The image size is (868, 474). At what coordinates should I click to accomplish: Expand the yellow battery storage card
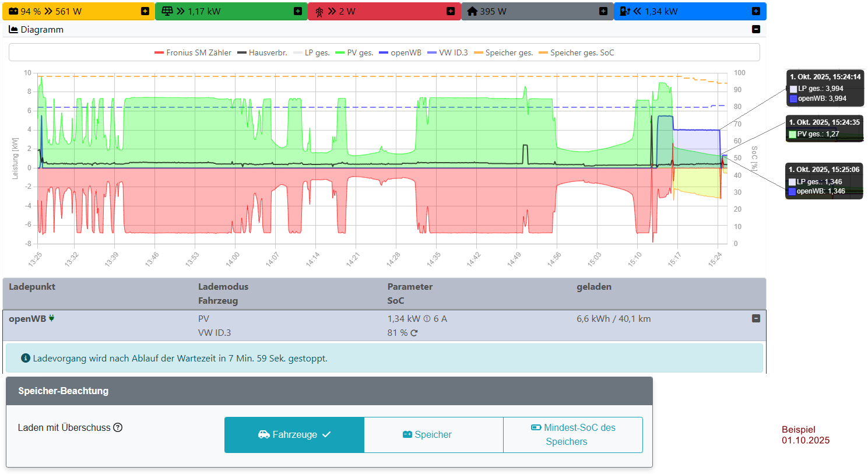[x=145, y=11]
